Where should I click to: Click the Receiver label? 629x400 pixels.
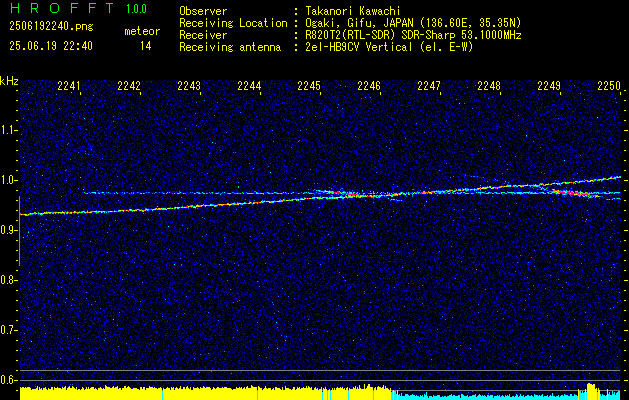(x=203, y=35)
